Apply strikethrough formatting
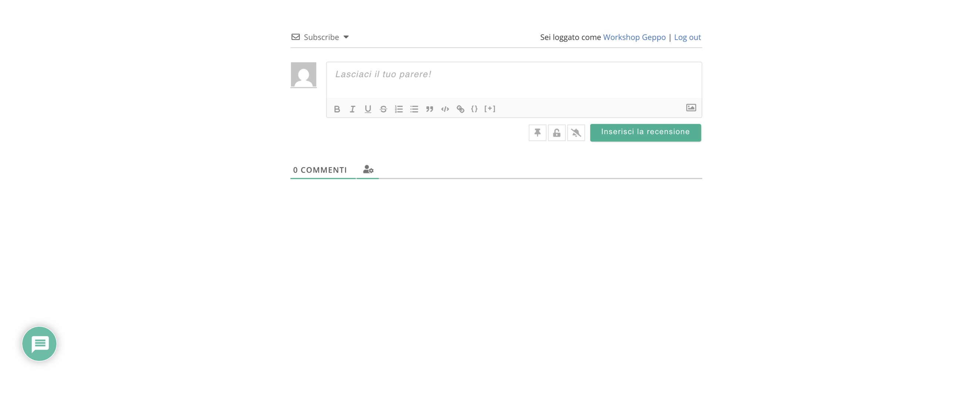This screenshot has height=400, width=980. [384, 109]
